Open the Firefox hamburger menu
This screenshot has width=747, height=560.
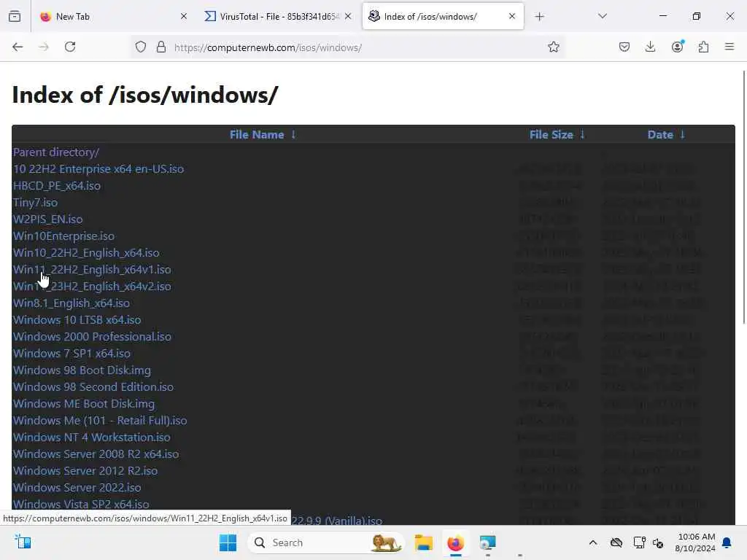coord(729,47)
